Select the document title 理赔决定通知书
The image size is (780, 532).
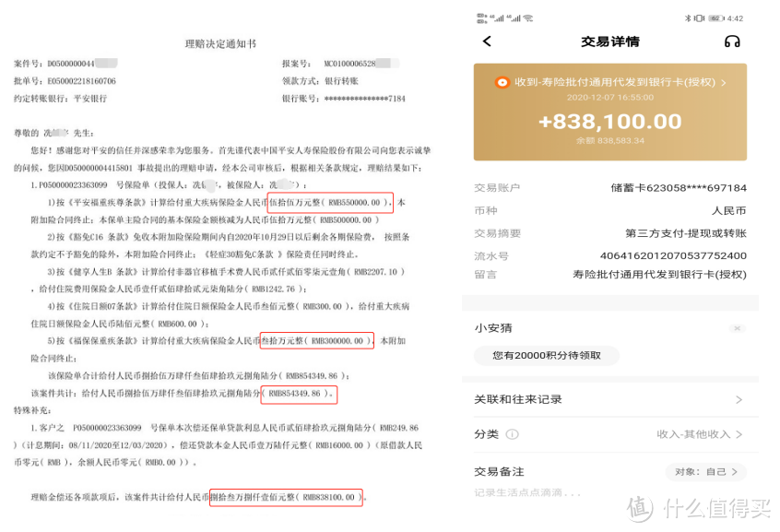[x=220, y=43]
